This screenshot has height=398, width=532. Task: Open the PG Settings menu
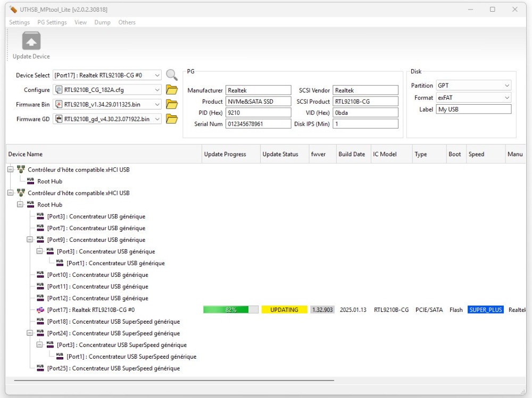coord(52,22)
